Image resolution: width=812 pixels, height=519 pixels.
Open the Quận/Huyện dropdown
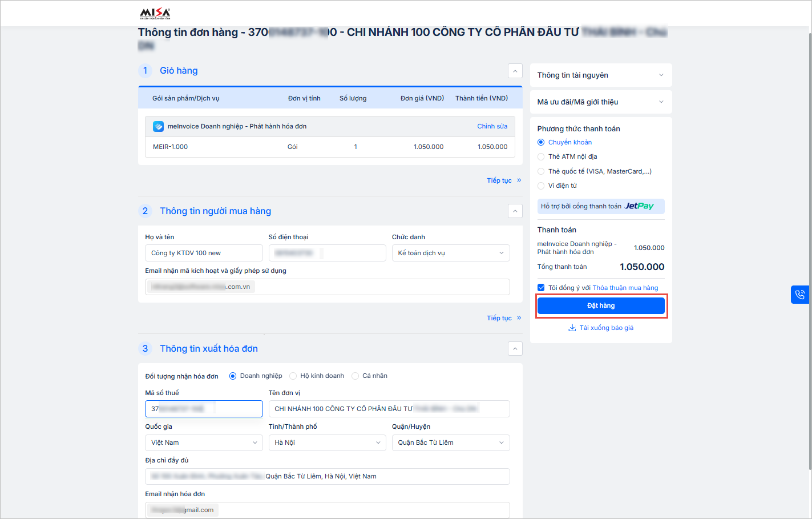point(451,442)
